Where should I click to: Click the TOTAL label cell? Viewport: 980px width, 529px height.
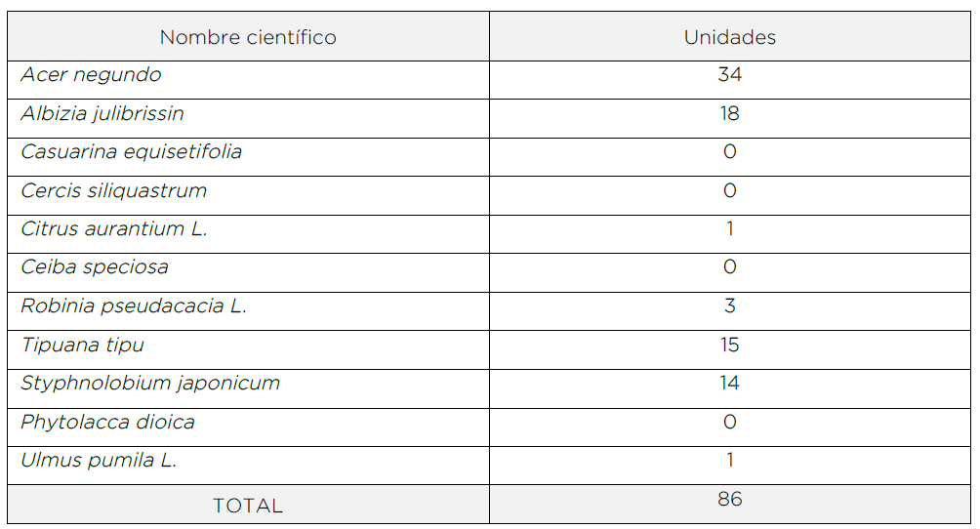point(248,506)
